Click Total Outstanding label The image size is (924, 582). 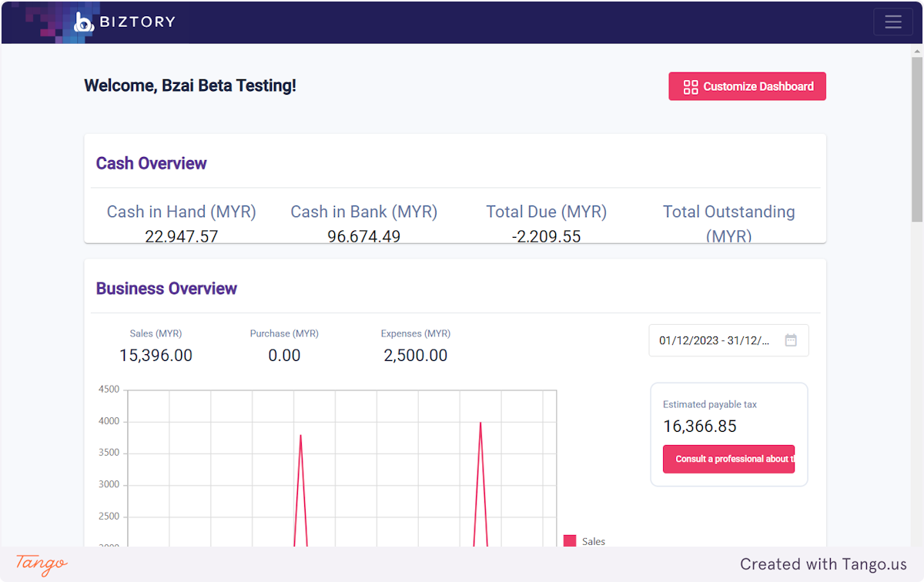pos(728,223)
